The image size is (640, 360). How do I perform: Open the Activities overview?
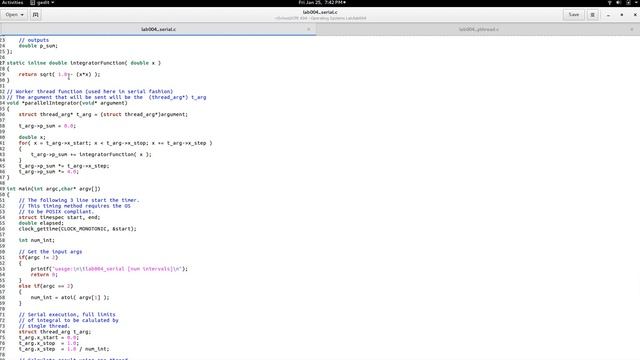(x=12, y=2)
